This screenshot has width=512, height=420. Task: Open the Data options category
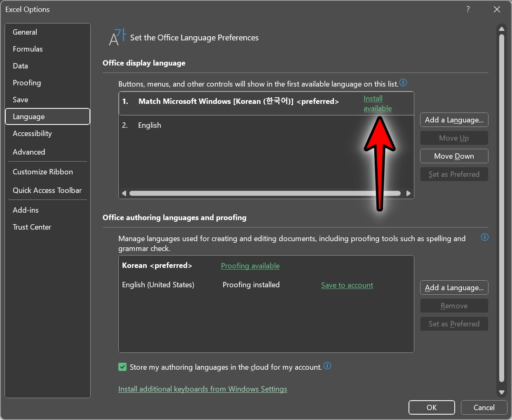tap(47, 66)
